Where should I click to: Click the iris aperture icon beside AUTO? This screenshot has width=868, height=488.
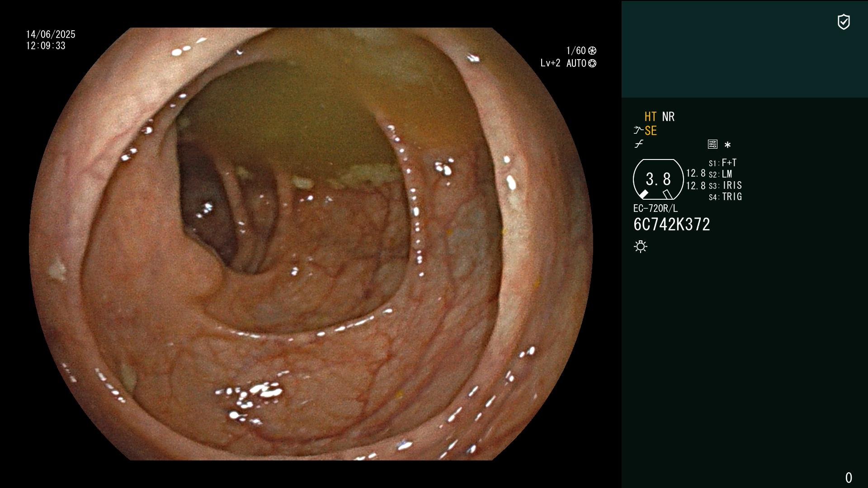[x=592, y=63]
